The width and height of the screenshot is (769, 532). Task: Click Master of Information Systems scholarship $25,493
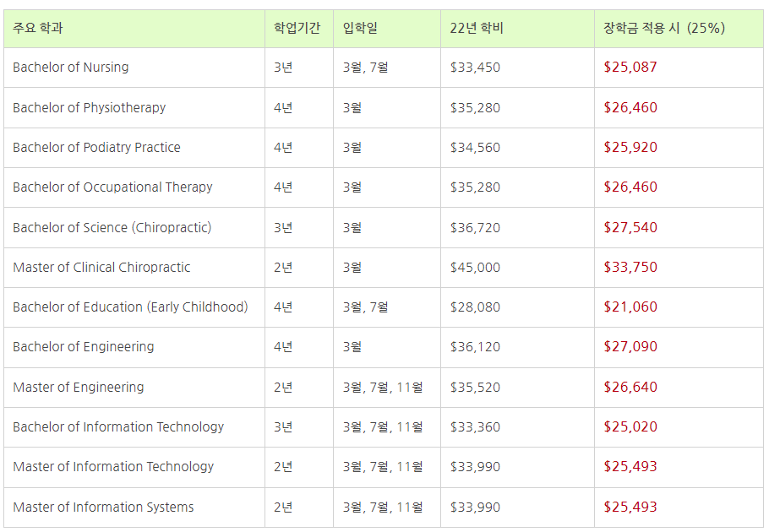tap(630, 507)
